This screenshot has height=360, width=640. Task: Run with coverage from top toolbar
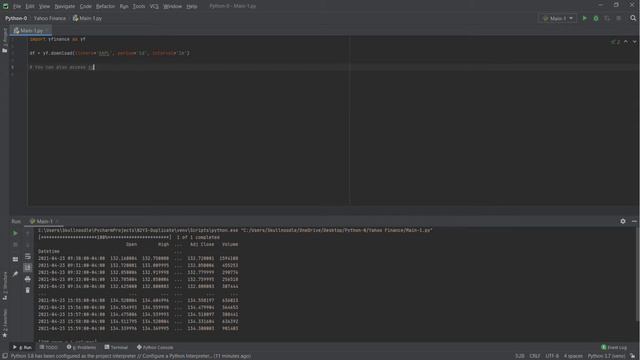click(607, 18)
